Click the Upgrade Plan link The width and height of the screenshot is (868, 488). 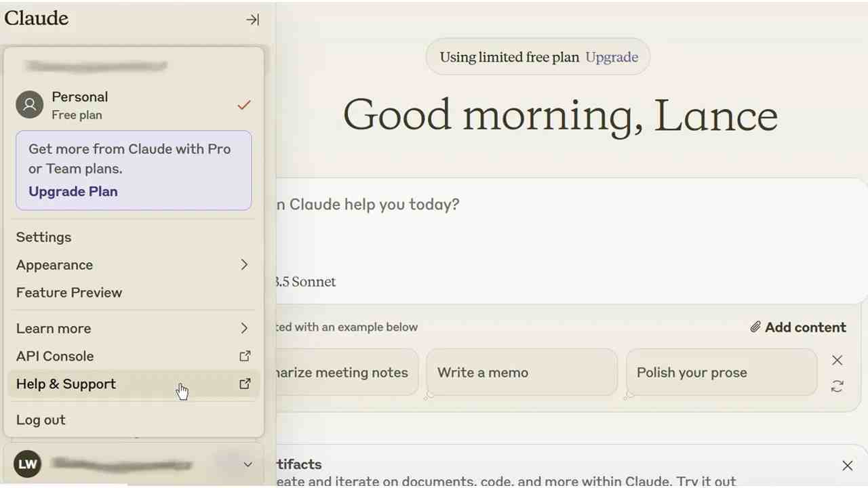73,192
